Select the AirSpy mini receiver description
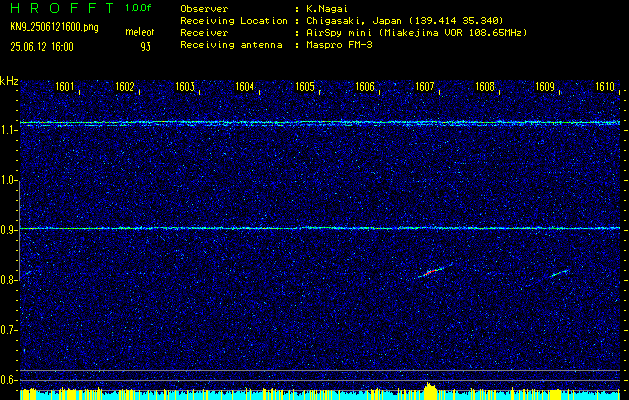 (417, 33)
